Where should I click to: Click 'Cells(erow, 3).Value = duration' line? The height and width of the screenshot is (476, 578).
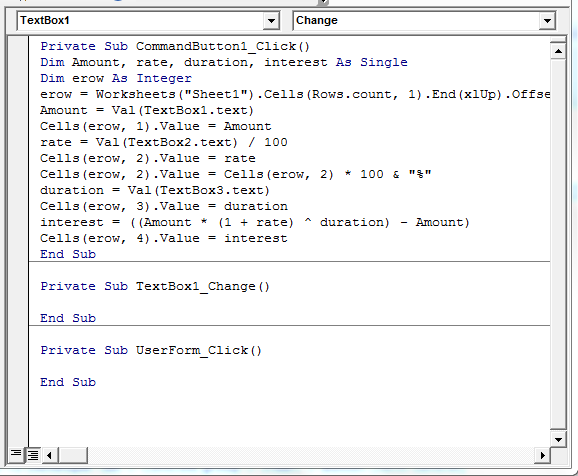(164, 206)
